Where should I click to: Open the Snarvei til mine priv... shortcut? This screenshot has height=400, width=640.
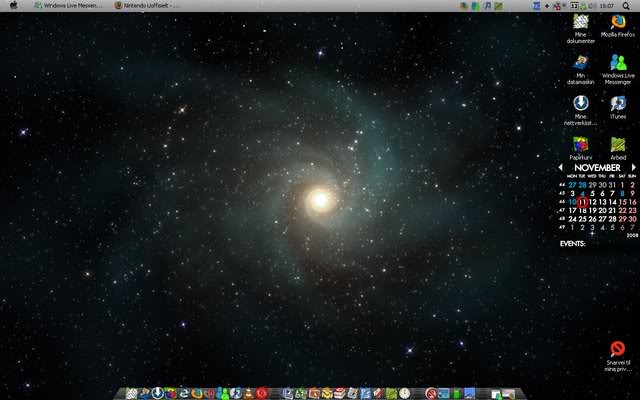[x=618, y=349]
